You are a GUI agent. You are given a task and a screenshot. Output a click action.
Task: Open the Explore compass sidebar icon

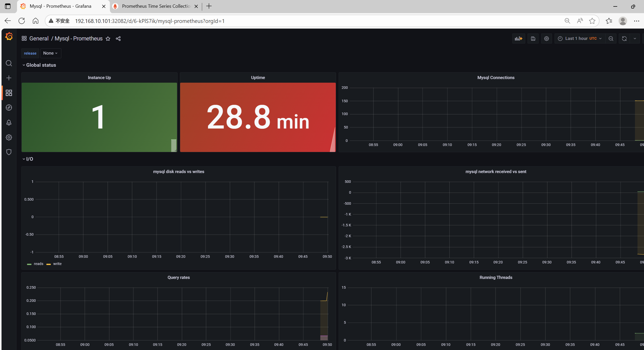click(x=9, y=107)
